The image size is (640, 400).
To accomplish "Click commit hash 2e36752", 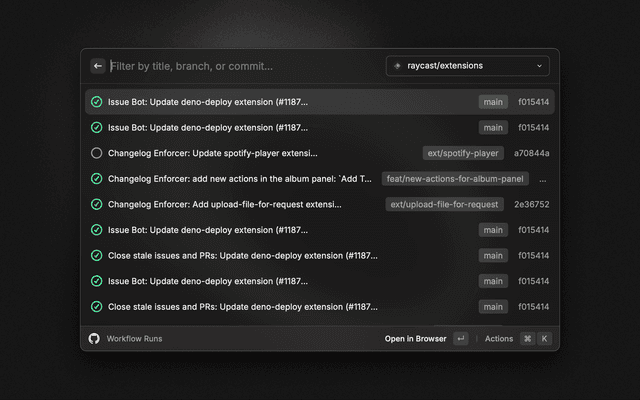I will [x=531, y=204].
